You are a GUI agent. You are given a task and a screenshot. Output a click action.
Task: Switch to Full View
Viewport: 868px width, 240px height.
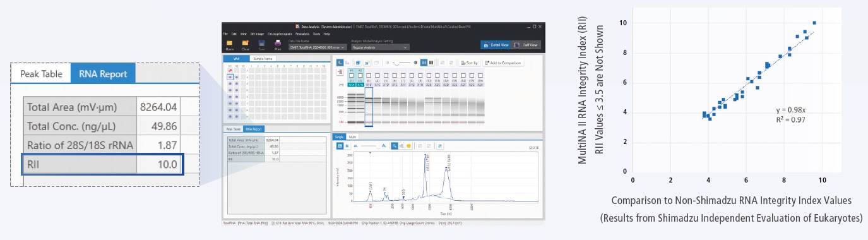coord(526,45)
